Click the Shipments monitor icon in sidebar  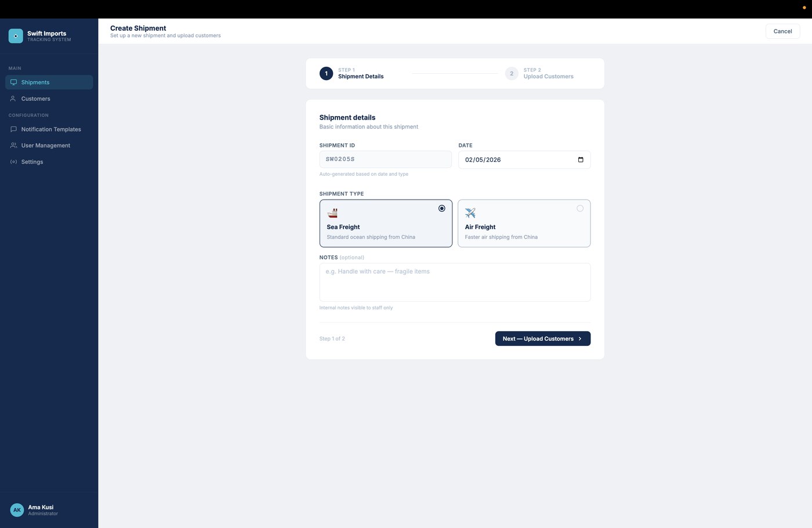pyautogui.click(x=13, y=82)
